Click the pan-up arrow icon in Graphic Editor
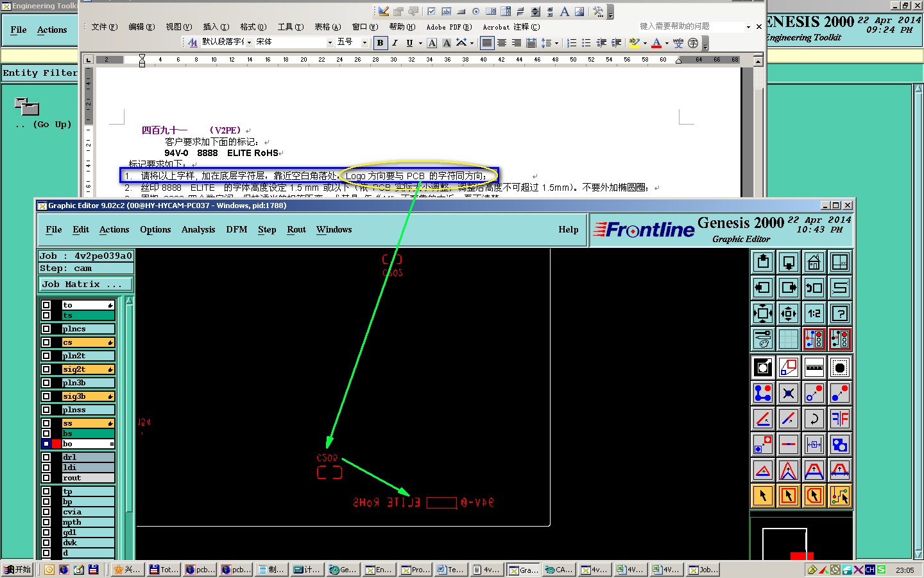The width and height of the screenshot is (924, 578). click(x=763, y=262)
